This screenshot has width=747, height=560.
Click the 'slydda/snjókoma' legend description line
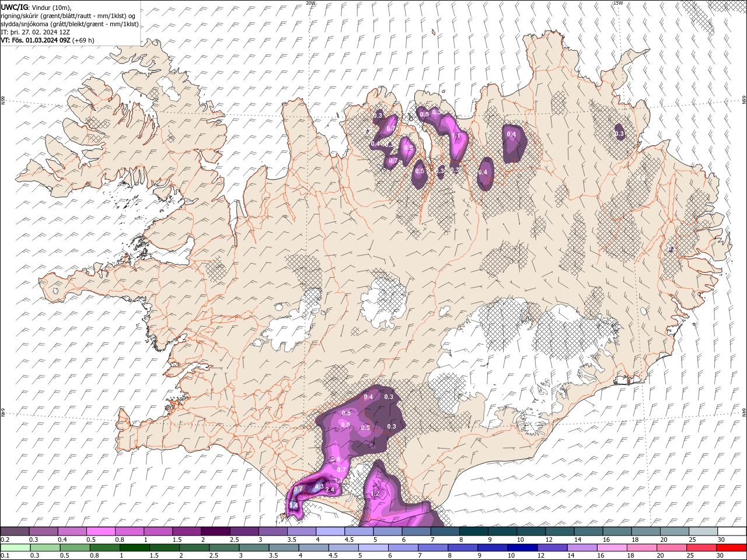(69, 24)
